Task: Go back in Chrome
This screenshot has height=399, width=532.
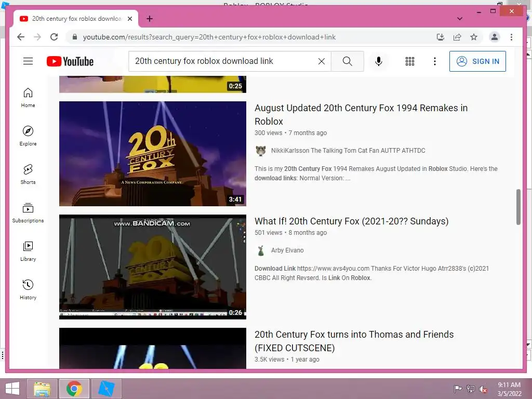Action: tap(21, 37)
